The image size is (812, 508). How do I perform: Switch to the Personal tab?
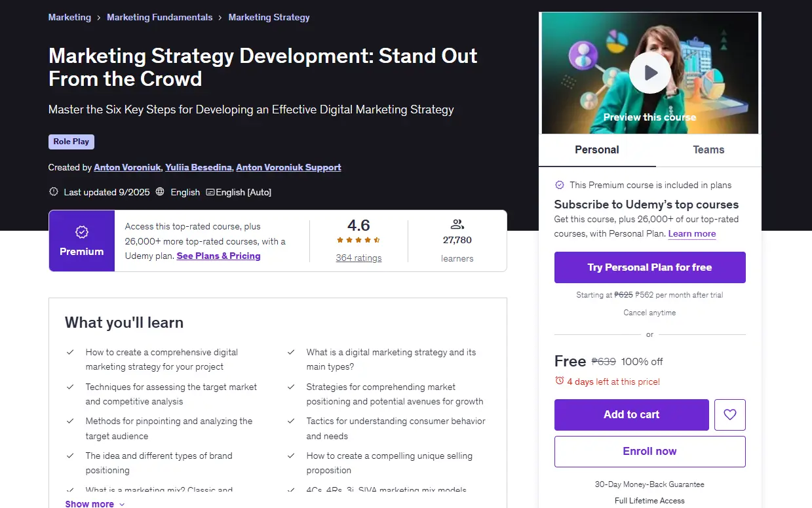(597, 150)
